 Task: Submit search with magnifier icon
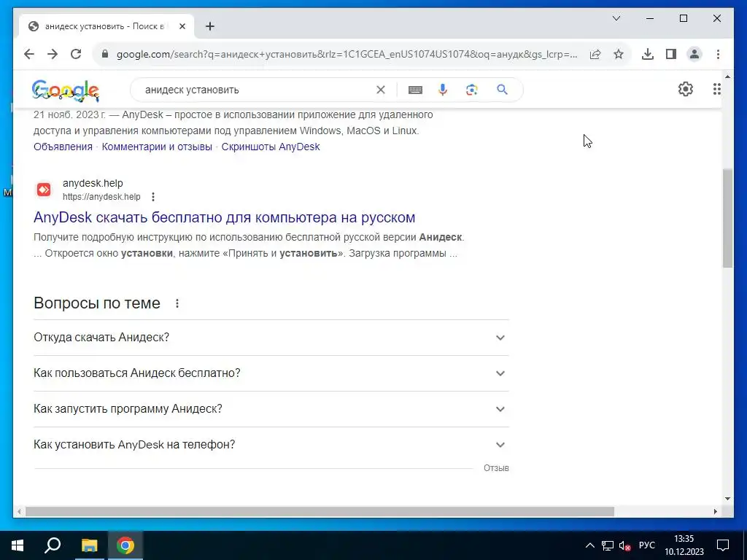[x=502, y=90]
